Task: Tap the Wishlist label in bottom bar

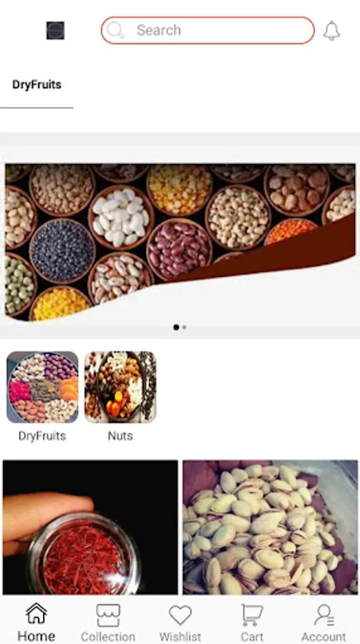Action: tap(180, 637)
